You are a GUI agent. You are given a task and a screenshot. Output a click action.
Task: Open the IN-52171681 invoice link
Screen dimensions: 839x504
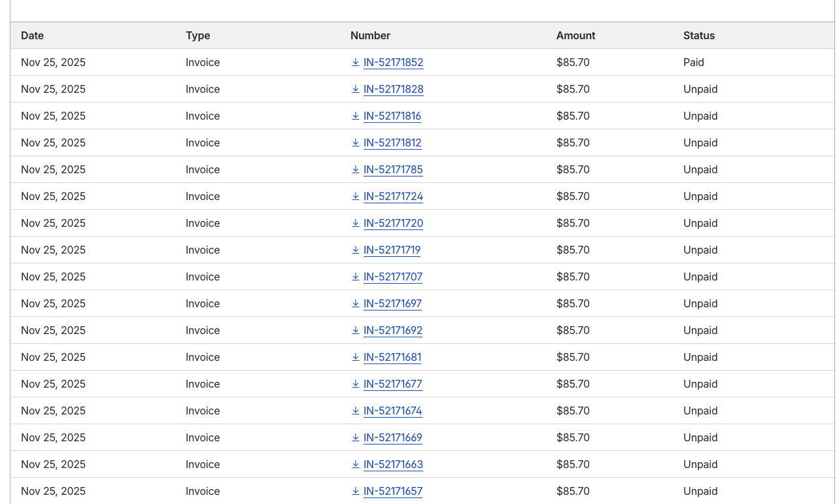coord(392,358)
